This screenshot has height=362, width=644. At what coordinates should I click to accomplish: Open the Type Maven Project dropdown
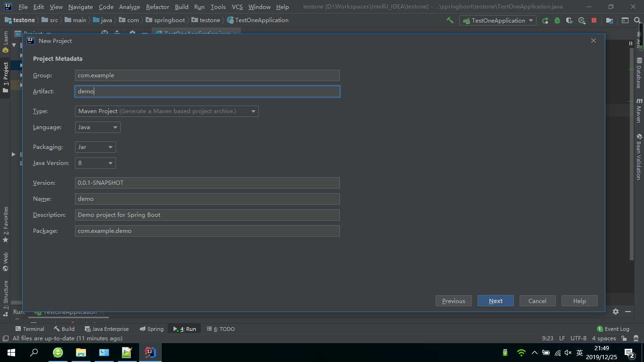(166, 111)
